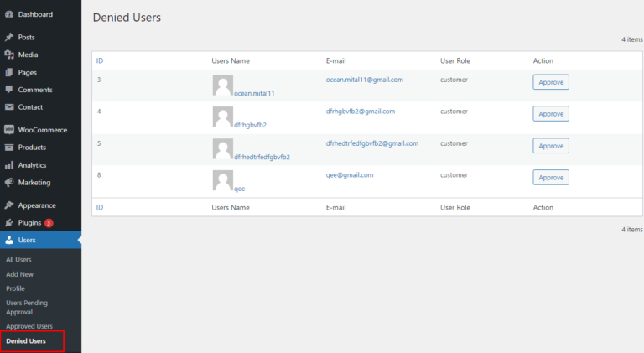Click the Dashboard gauge icon
644x353 pixels.
(9, 14)
